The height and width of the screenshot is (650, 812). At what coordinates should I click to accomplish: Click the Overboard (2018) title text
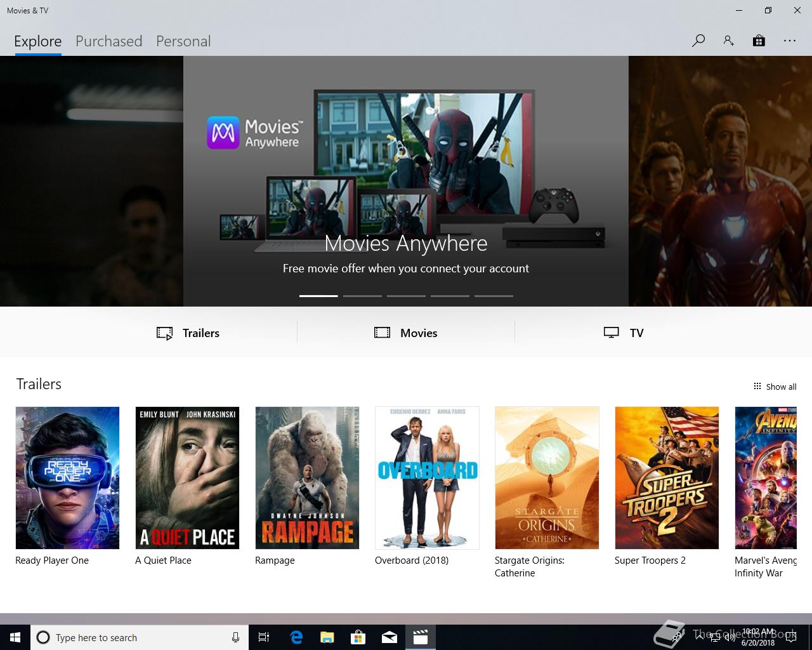(412, 560)
